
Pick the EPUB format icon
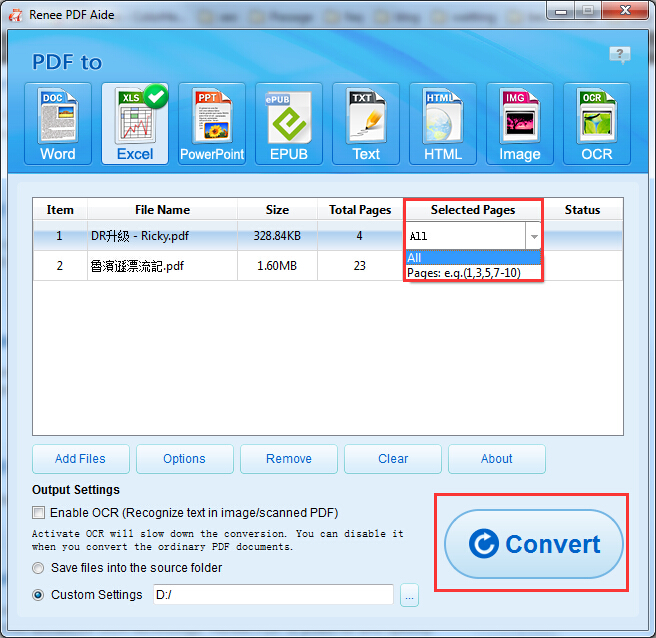coord(289,123)
